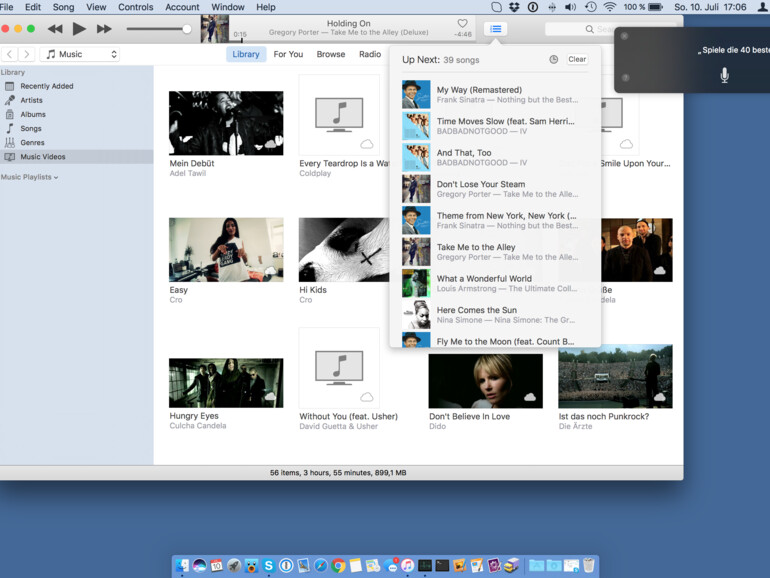
Task: Go forward with the right arrow button
Action: (27, 54)
